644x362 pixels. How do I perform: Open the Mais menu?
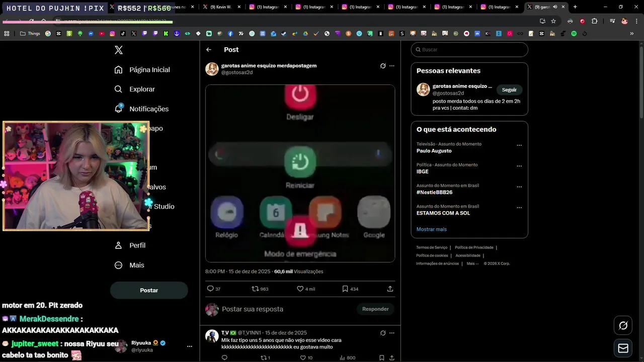(129, 265)
